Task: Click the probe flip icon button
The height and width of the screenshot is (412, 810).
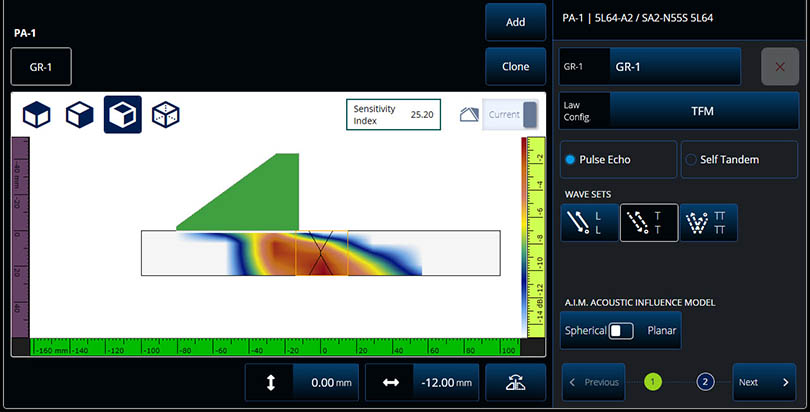Action: 516,383
